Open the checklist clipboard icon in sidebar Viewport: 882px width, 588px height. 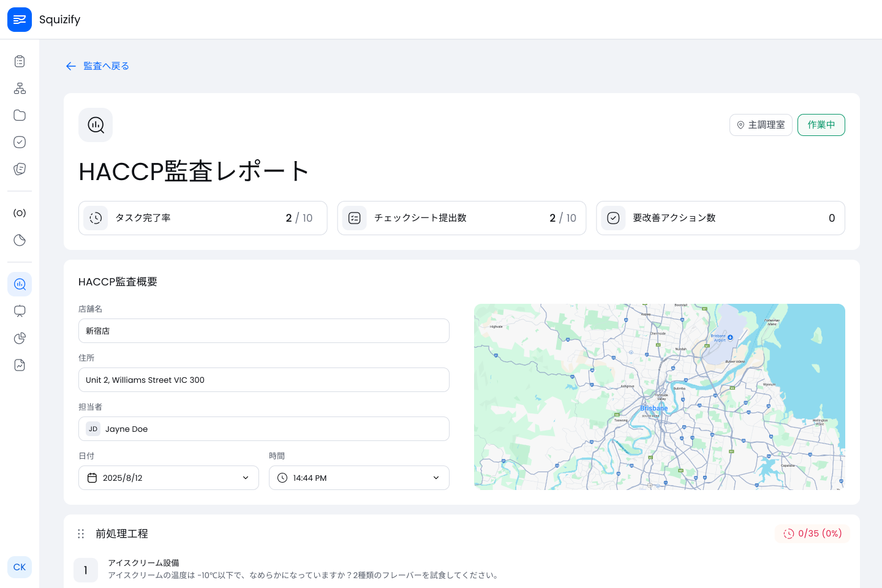[x=20, y=61]
